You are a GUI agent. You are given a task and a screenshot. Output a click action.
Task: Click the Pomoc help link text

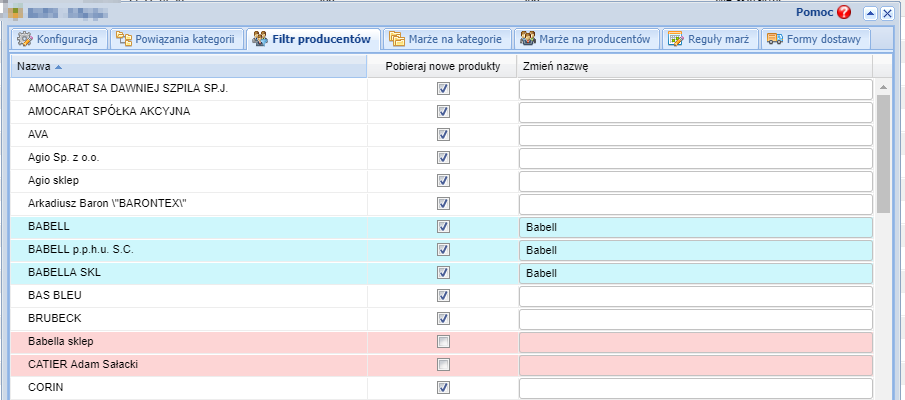point(814,13)
